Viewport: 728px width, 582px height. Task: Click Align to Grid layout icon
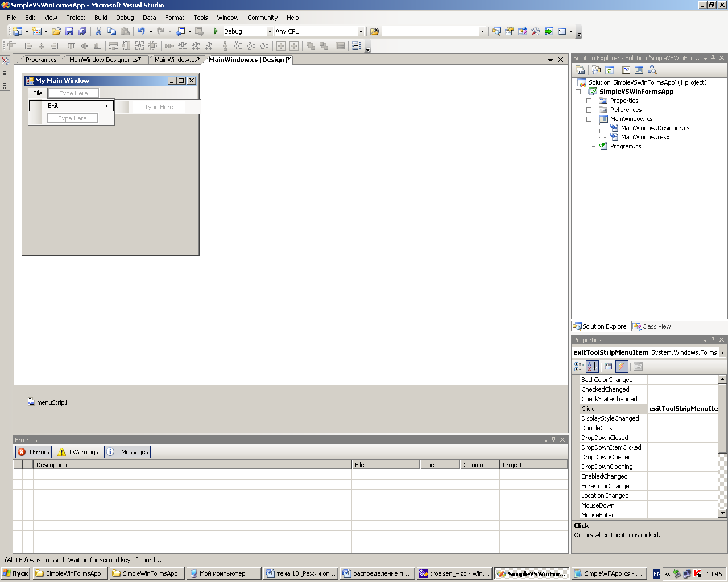[11, 46]
